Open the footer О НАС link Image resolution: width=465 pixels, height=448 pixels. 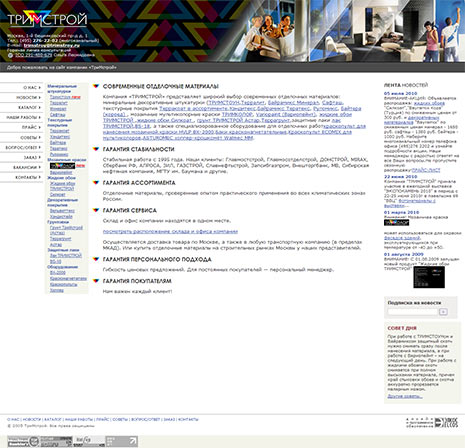click(13, 419)
